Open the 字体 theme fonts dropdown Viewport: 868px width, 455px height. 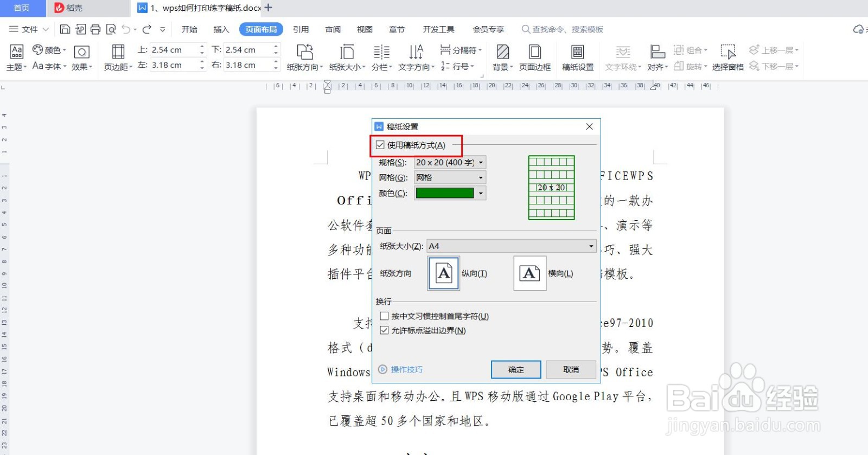coord(49,66)
